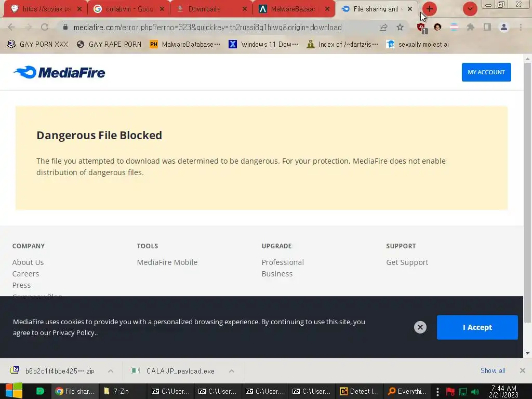Open Everything search taskbar window
Viewport: 532px width, 399px height.
(407, 391)
